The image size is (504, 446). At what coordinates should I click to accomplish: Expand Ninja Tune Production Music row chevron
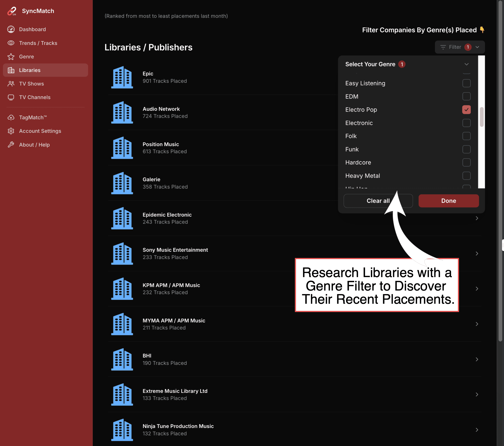[477, 430]
